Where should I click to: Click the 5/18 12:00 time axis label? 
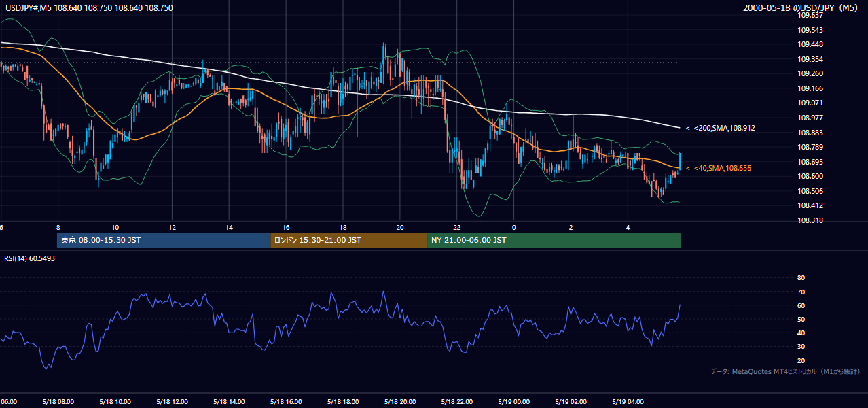pos(172,401)
